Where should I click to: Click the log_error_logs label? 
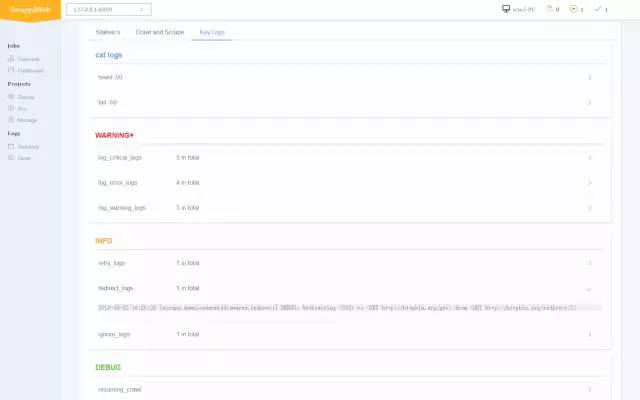point(118,183)
